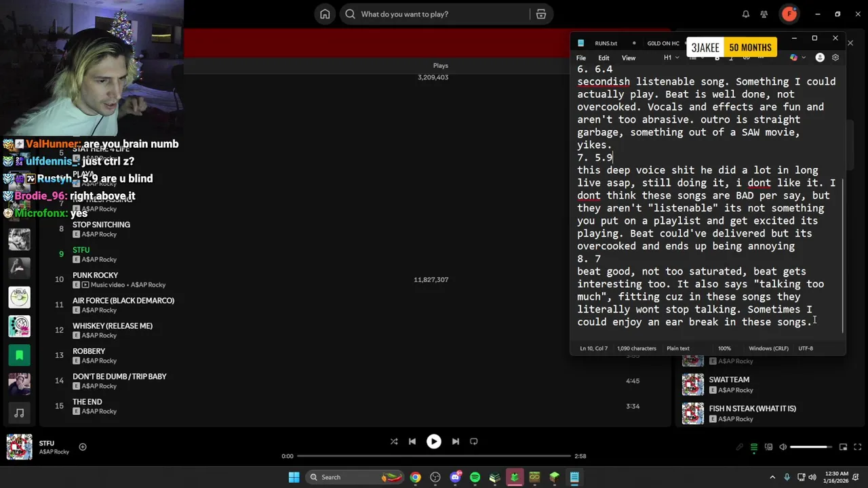Play AIR FORCE (BLACK DEMARCO)

click(x=123, y=300)
